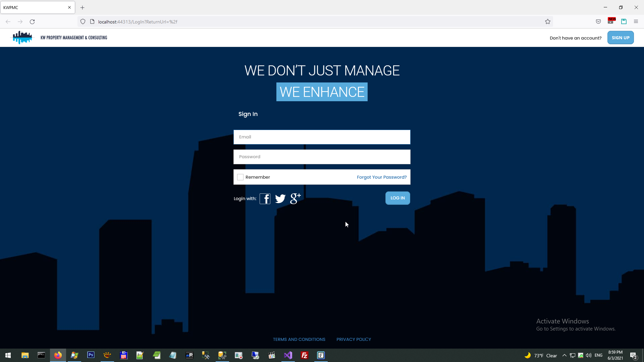Open Visual Studio from the taskbar
Image resolution: width=644 pixels, height=362 pixels.
(x=288, y=355)
